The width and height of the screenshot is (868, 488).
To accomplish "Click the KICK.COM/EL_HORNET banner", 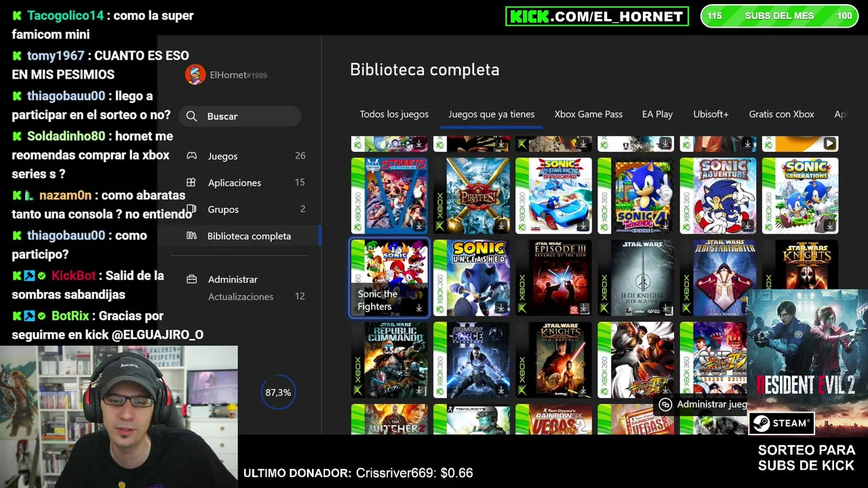I will 597,16.
